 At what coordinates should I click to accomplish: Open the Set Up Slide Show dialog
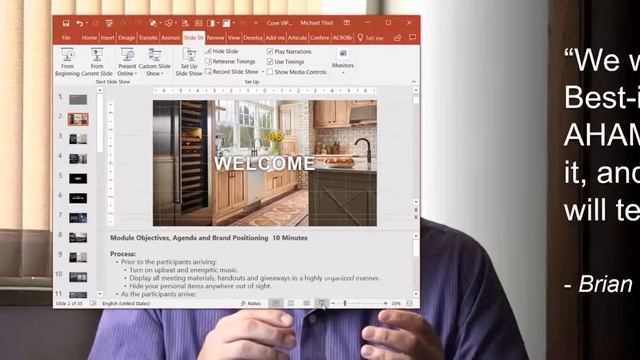(189, 62)
